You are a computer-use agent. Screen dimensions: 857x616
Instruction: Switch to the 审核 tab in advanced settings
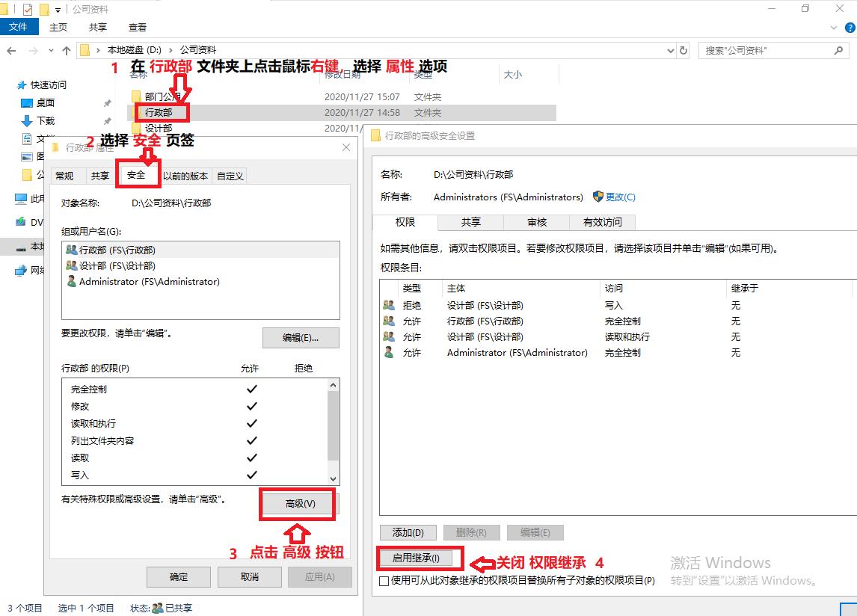click(536, 222)
